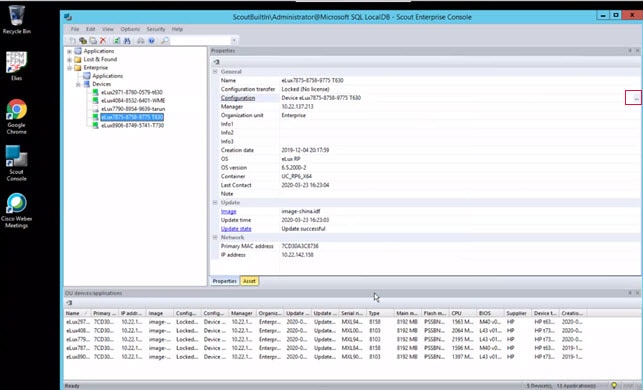
Task: Switch to the Properties tab
Action: click(225, 281)
